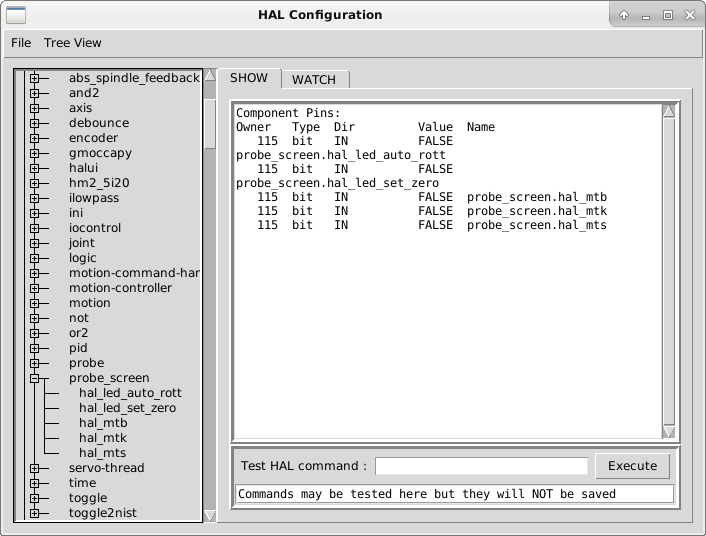Click the tree scrollbar up arrow
The height and width of the screenshot is (536, 706).
[210, 76]
